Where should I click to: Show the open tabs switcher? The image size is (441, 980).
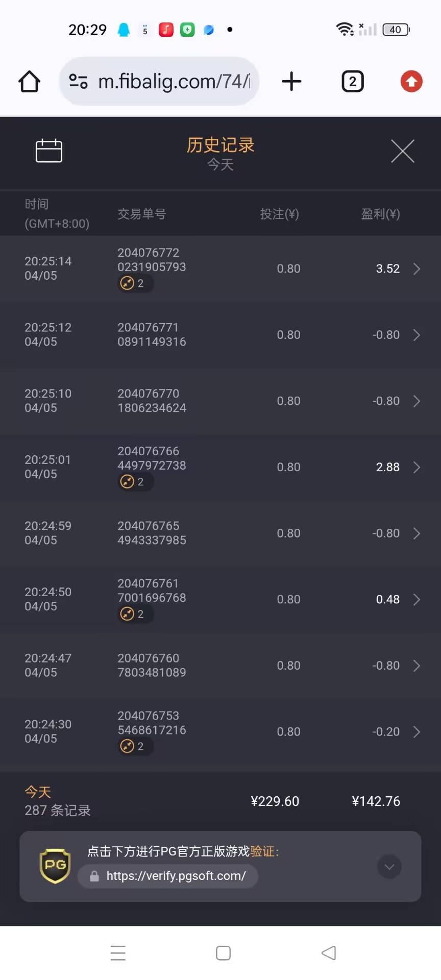[352, 82]
